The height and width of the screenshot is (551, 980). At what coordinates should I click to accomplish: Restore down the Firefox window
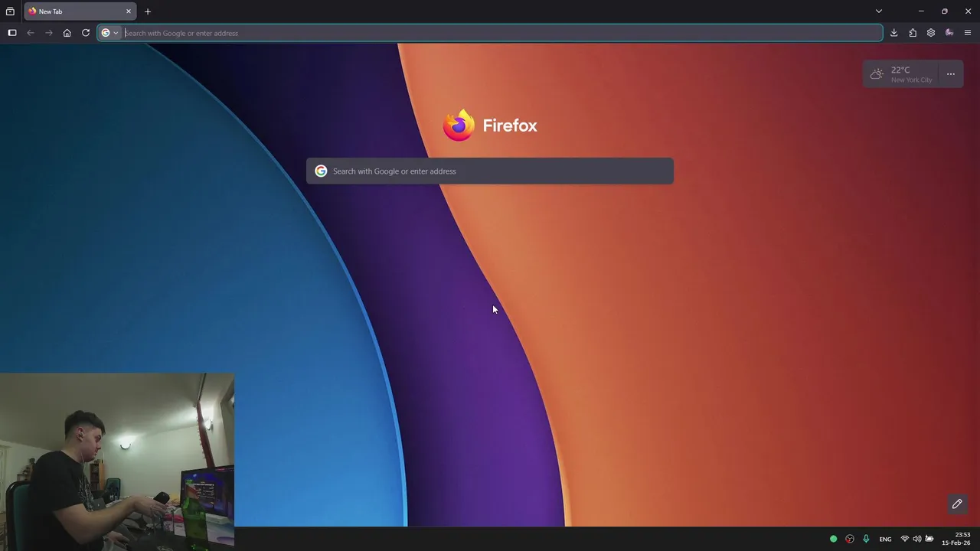(945, 11)
